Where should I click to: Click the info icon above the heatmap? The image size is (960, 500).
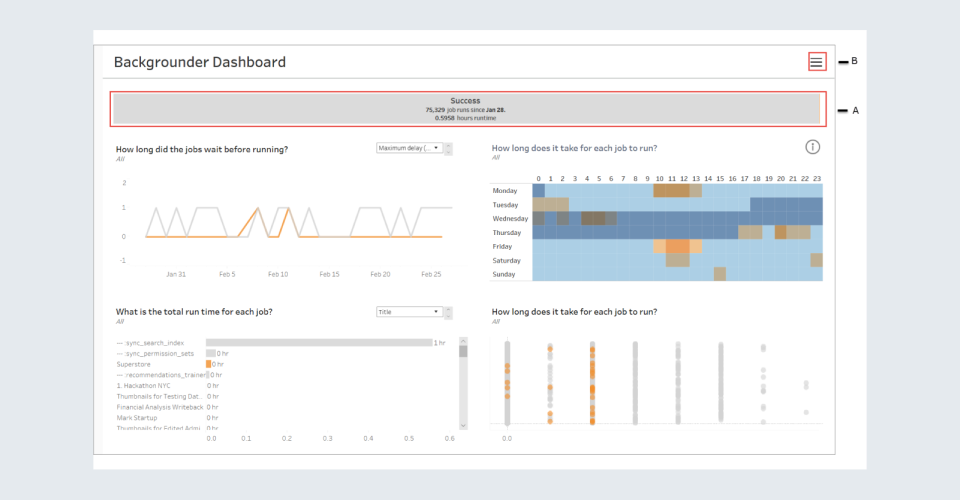pos(813,147)
